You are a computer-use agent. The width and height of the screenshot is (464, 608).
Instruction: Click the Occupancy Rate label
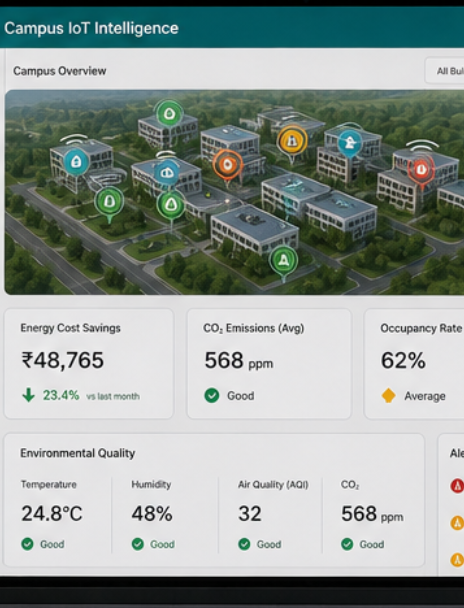click(421, 328)
